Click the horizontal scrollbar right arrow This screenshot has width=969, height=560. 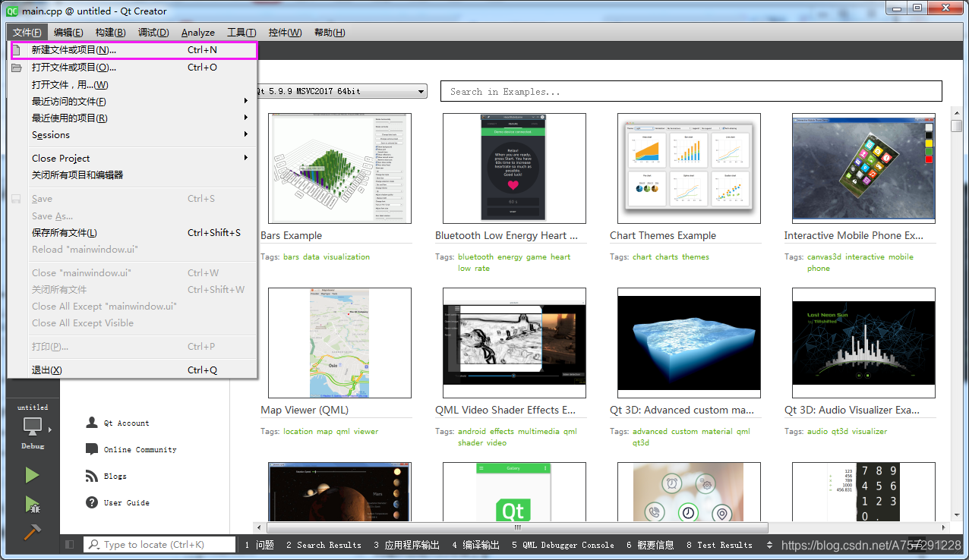point(942,527)
